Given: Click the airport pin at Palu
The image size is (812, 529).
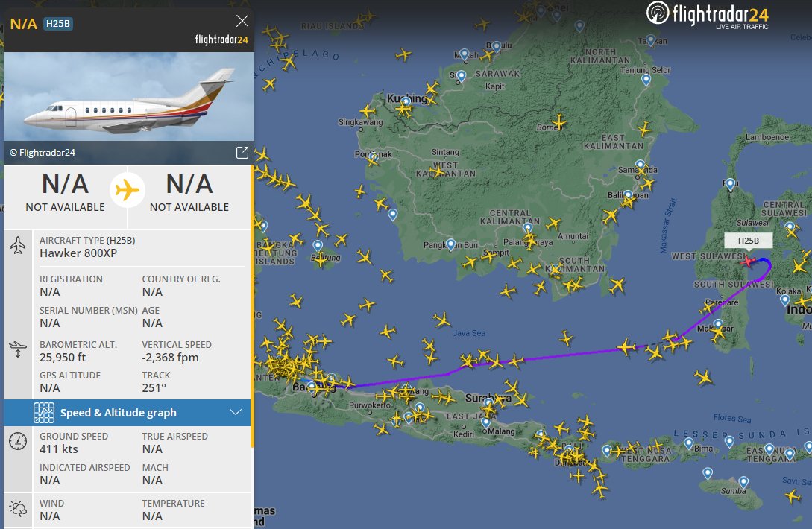Looking at the screenshot, I should (730, 183).
